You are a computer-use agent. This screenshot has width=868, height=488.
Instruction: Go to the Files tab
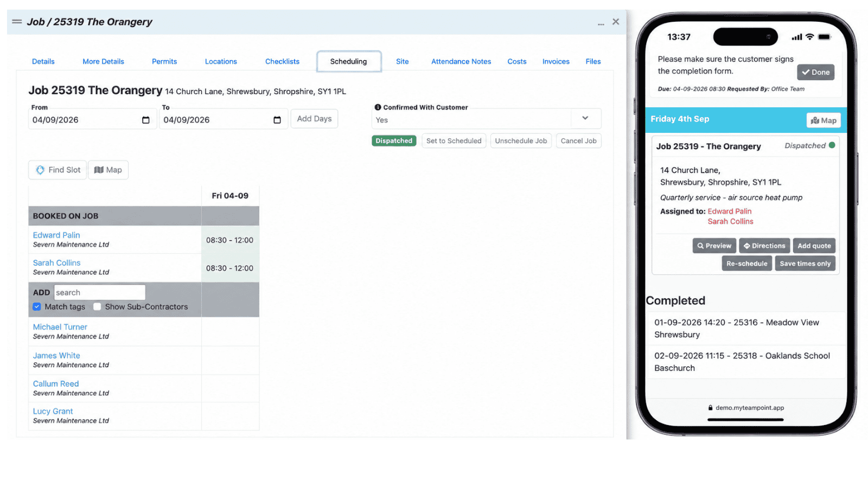[593, 62]
